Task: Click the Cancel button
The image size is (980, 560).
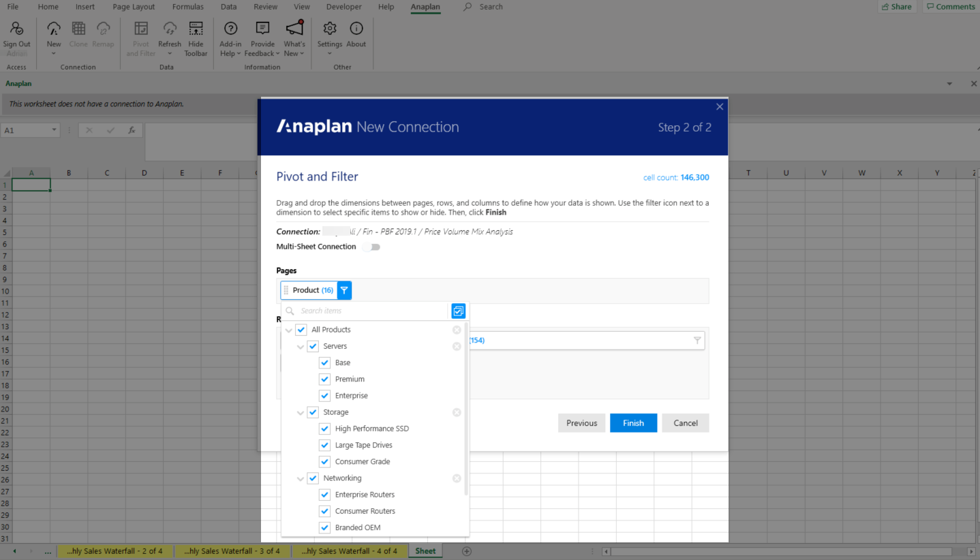Action: tap(685, 423)
